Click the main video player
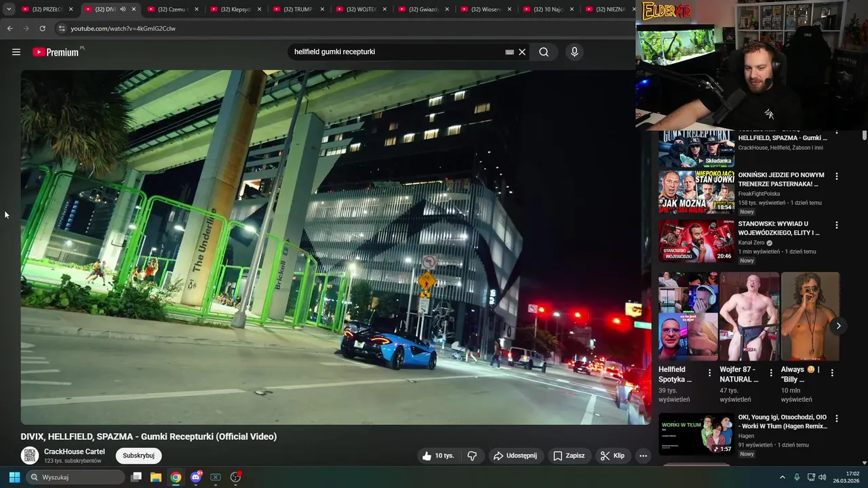This screenshot has width=868, height=488. [x=336, y=247]
